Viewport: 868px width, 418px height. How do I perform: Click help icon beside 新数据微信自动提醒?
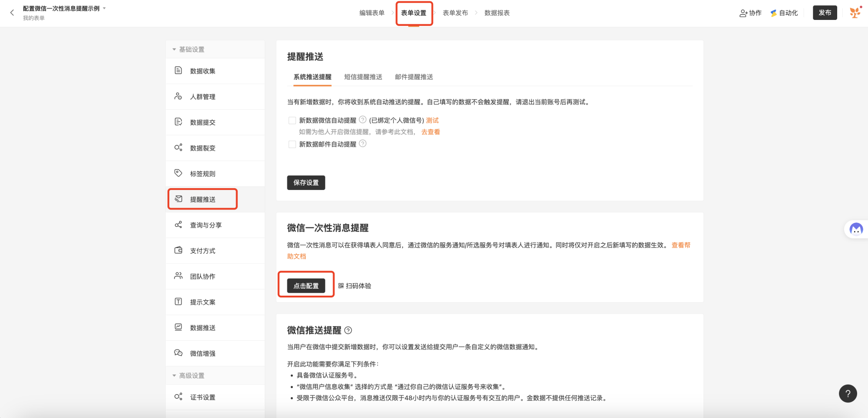coord(363,120)
